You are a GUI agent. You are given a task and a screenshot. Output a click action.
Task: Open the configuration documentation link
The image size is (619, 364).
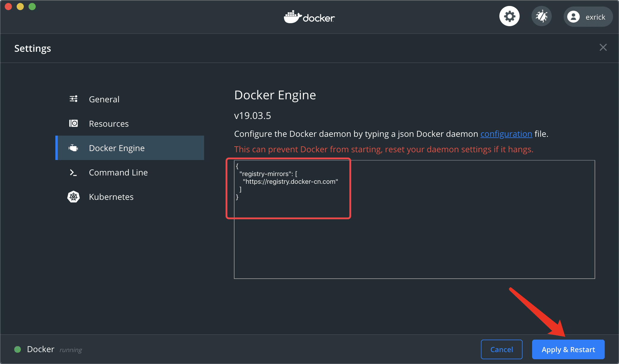pos(506,134)
